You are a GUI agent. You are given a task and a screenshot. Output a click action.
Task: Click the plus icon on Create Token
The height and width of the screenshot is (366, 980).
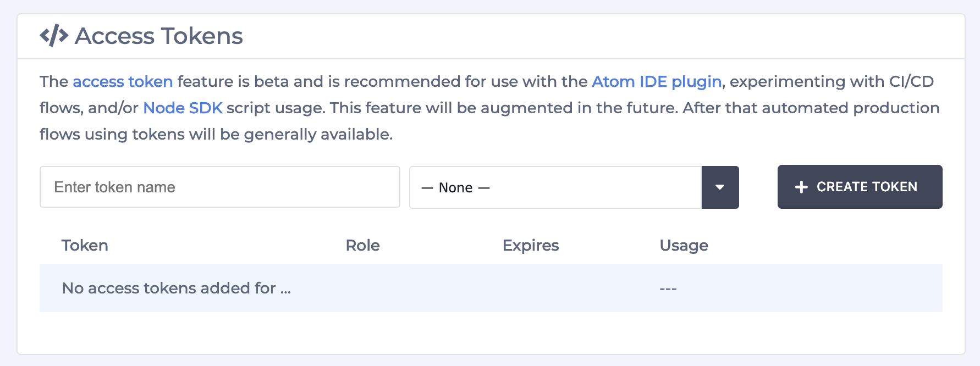point(801,187)
